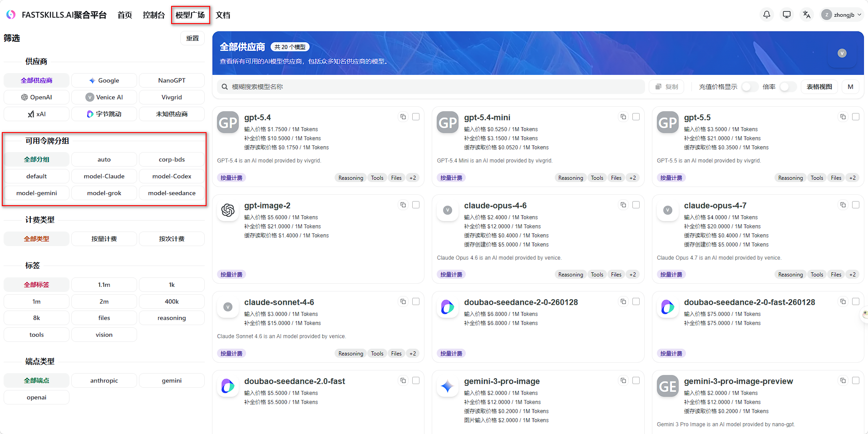The width and height of the screenshot is (868, 434).
Task: Click the gemini-3-pro-image-preview GE avatar
Action: (x=668, y=386)
